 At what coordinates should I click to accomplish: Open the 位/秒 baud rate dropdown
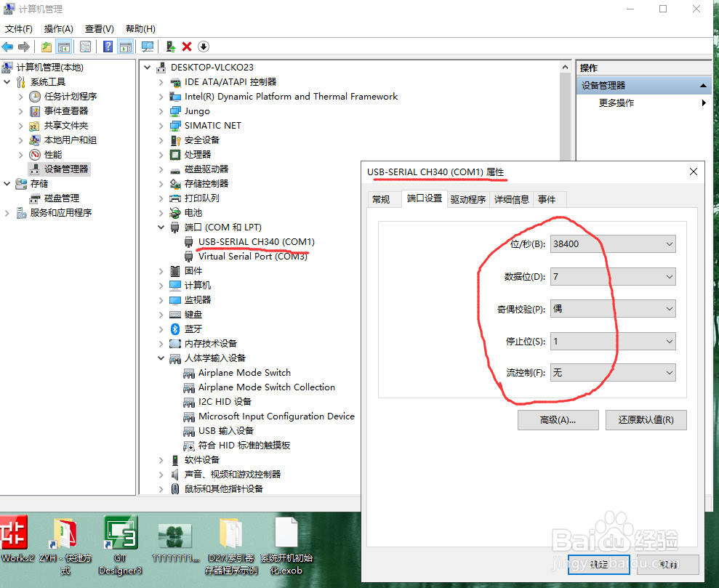coord(670,243)
